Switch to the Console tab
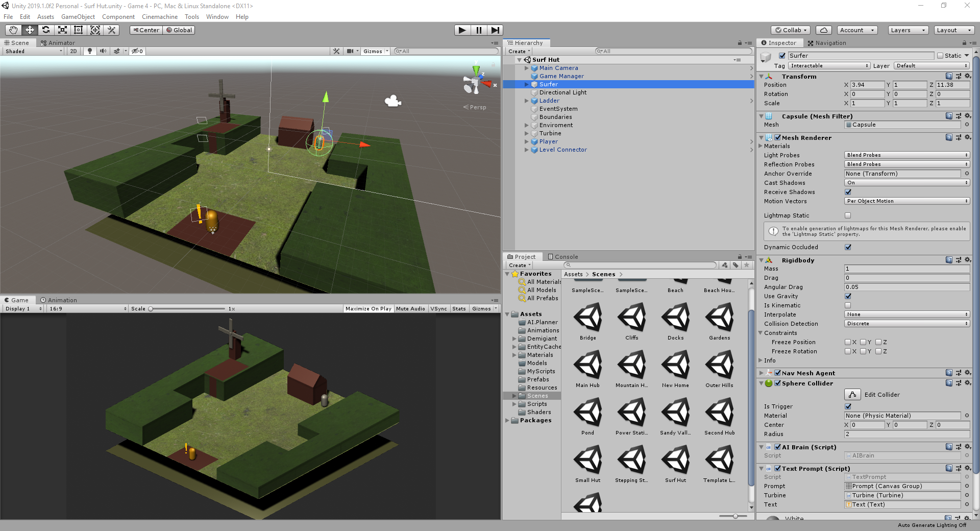 563,257
